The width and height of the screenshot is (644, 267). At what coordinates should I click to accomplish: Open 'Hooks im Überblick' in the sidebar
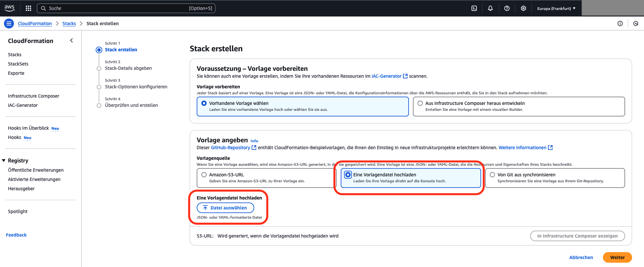click(28, 128)
